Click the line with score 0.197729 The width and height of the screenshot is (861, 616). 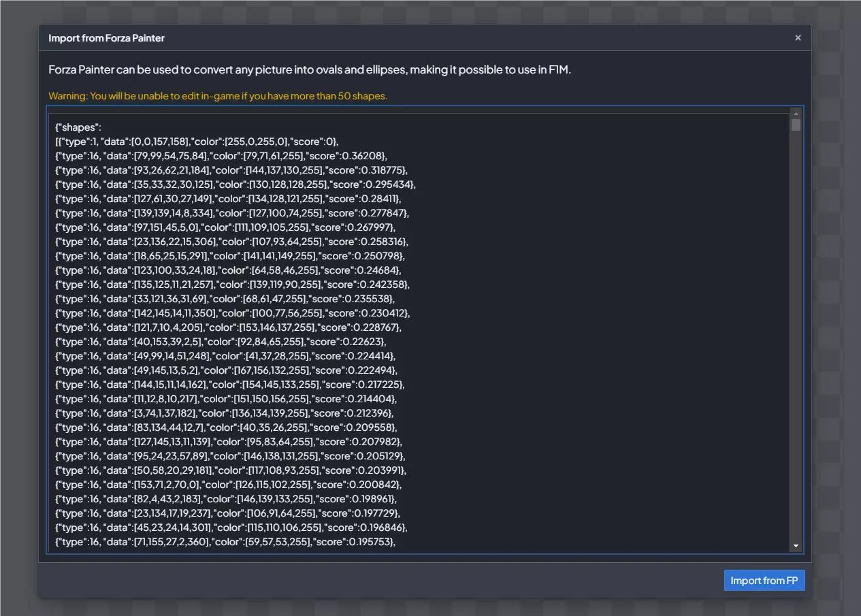tap(228, 513)
